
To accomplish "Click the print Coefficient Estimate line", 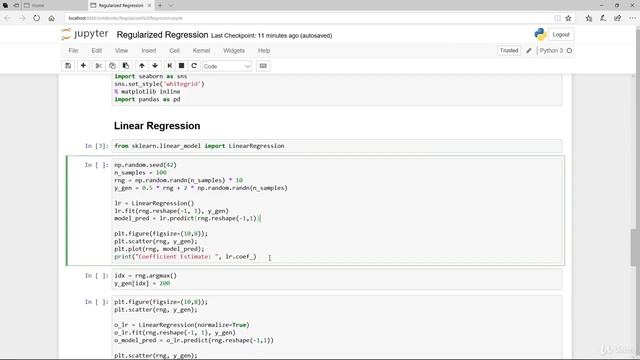I will coord(185,257).
